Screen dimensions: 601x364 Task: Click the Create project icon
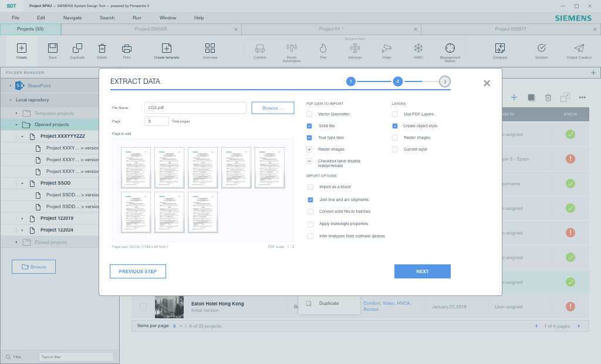[x=22, y=48]
